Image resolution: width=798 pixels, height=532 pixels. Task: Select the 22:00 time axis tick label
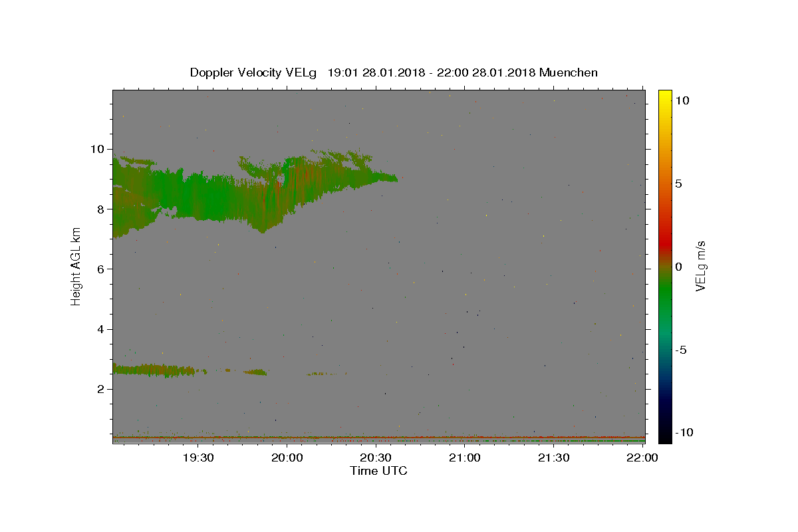pos(642,458)
